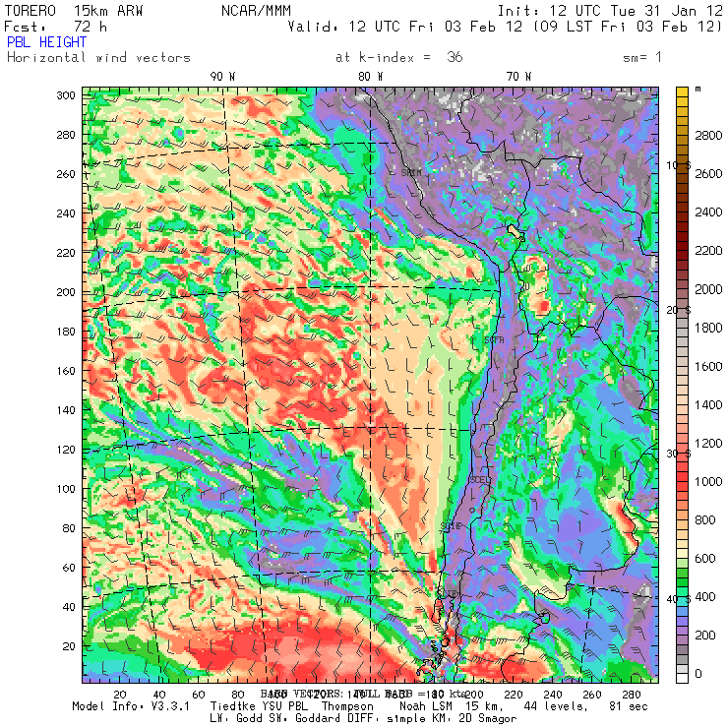Image resolution: width=728 pixels, height=728 pixels.
Task: Click the "260" x-axis tick label
Action: coord(592,695)
